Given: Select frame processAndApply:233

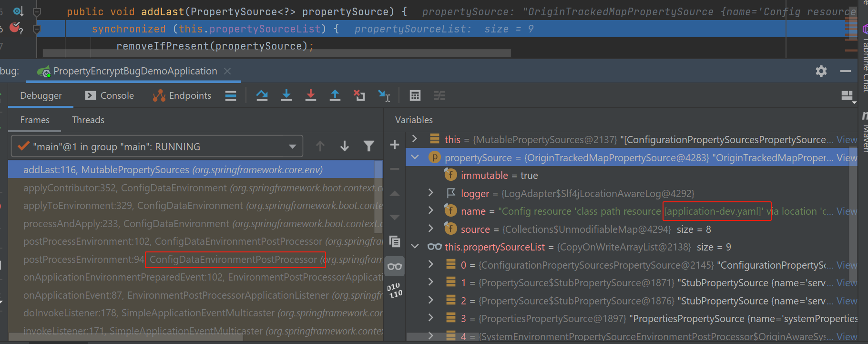Looking at the screenshot, I should pyautogui.click(x=192, y=224).
